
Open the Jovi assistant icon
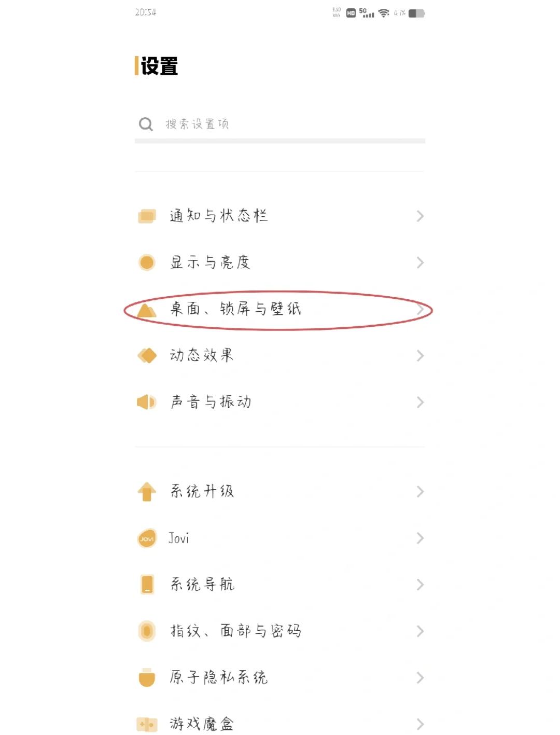[147, 538]
